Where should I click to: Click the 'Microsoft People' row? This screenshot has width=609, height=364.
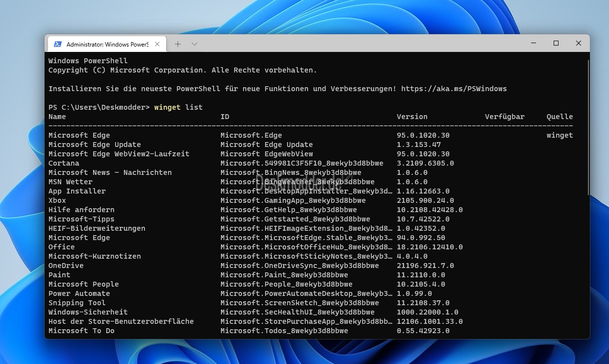coord(84,284)
